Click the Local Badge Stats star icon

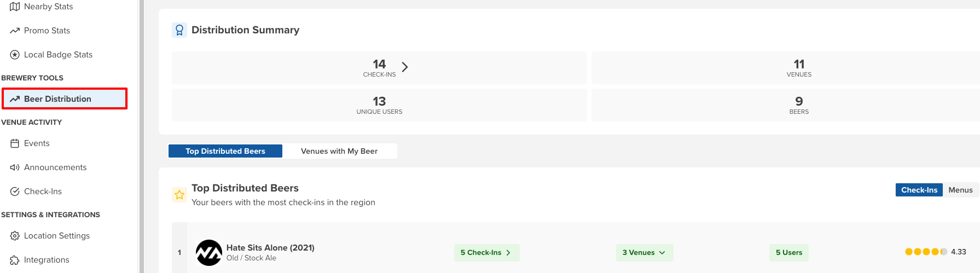[15, 55]
